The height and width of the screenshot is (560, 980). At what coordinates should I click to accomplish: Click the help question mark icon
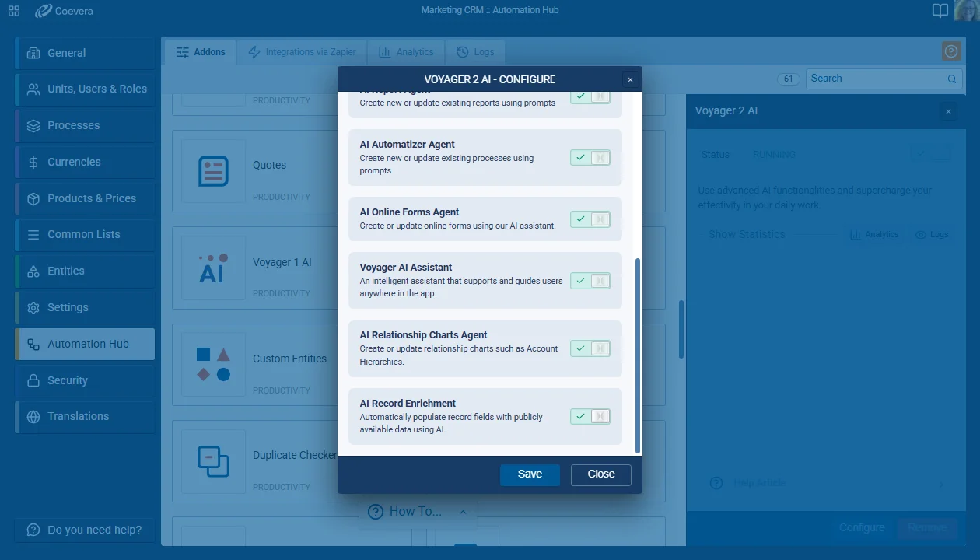951,51
